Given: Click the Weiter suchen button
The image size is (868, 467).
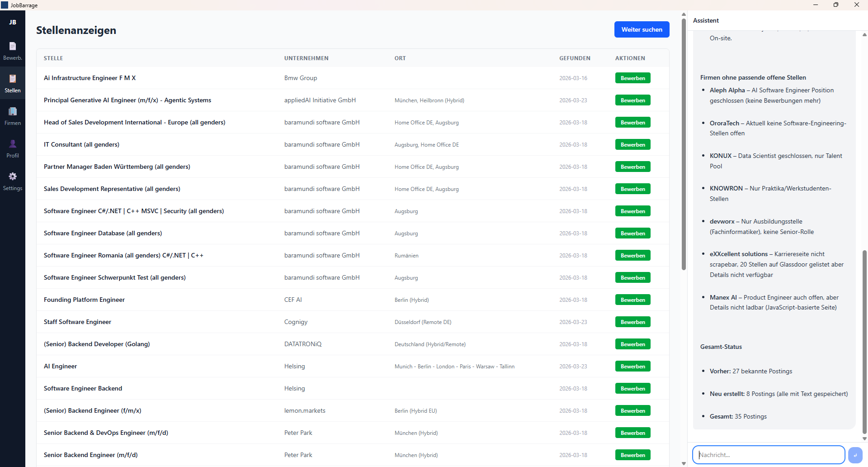Looking at the screenshot, I should (642, 29).
